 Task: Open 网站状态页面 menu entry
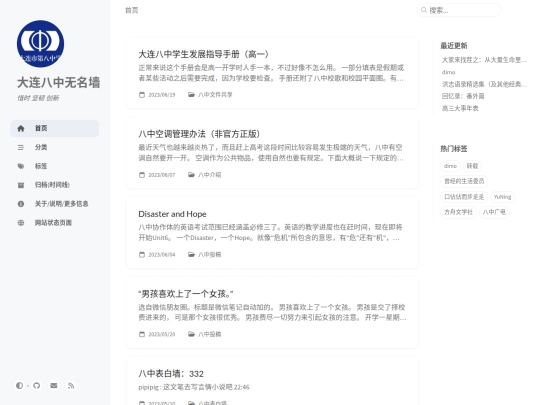pyautogui.click(x=54, y=223)
